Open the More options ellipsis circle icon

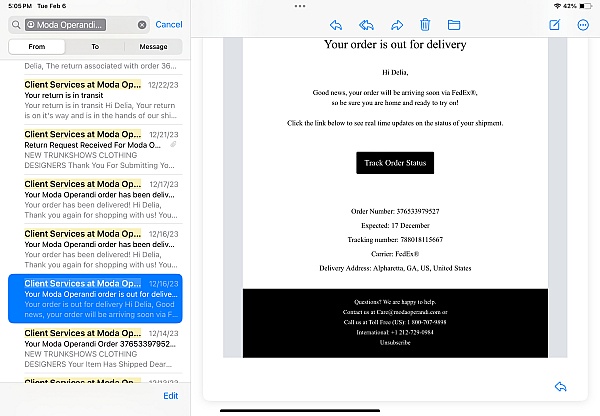583,25
